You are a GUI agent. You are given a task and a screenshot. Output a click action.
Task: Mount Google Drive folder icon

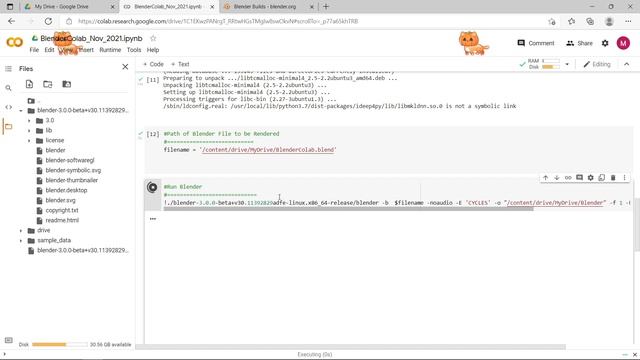(x=67, y=84)
